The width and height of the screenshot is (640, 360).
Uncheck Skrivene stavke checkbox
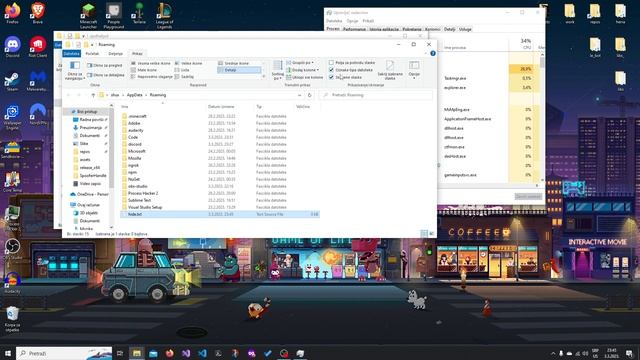coord(331,77)
